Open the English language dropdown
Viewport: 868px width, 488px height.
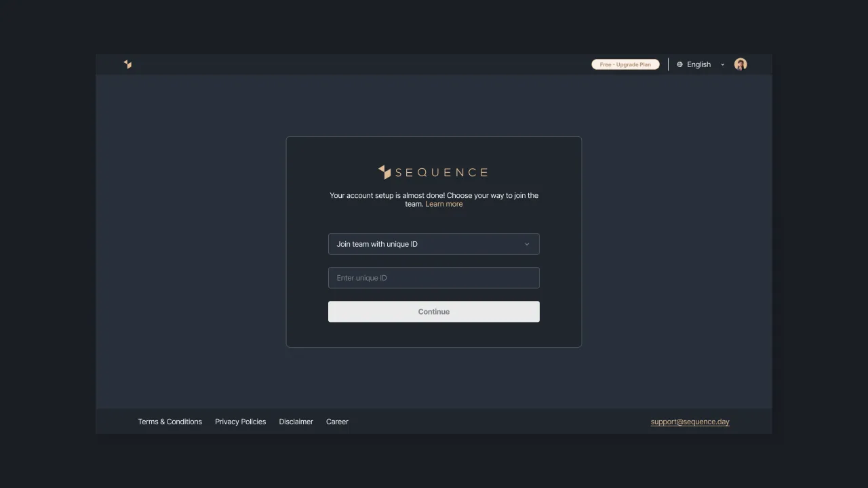pos(701,64)
